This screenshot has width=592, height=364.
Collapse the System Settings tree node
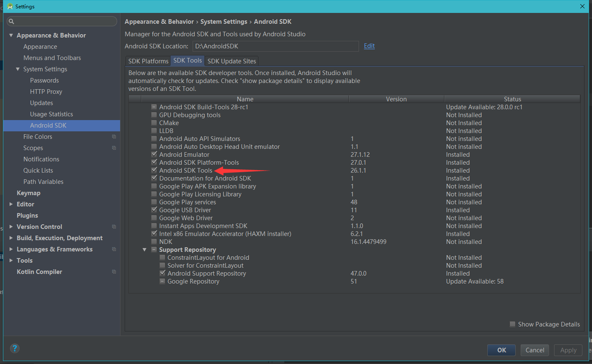(x=18, y=69)
